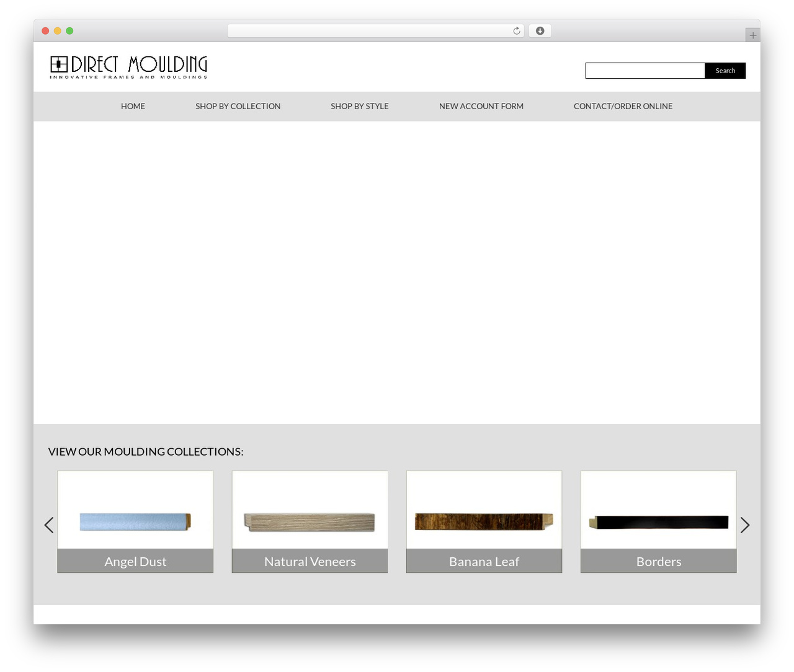Minimize the window with yellow button
The width and height of the screenshot is (794, 672).
[x=58, y=31]
